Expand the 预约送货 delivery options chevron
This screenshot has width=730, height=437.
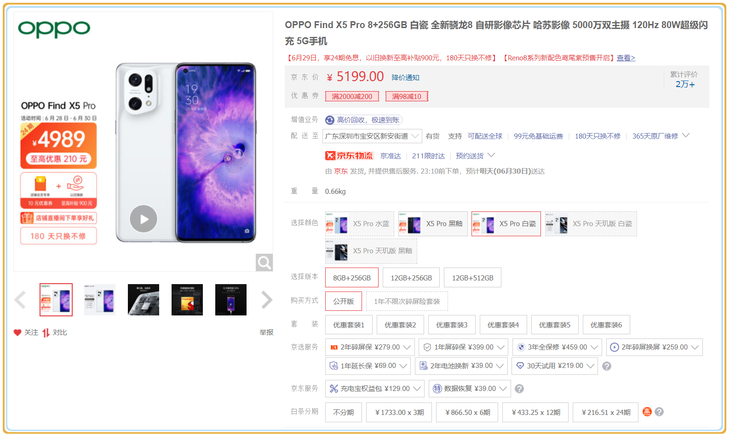click(x=491, y=155)
